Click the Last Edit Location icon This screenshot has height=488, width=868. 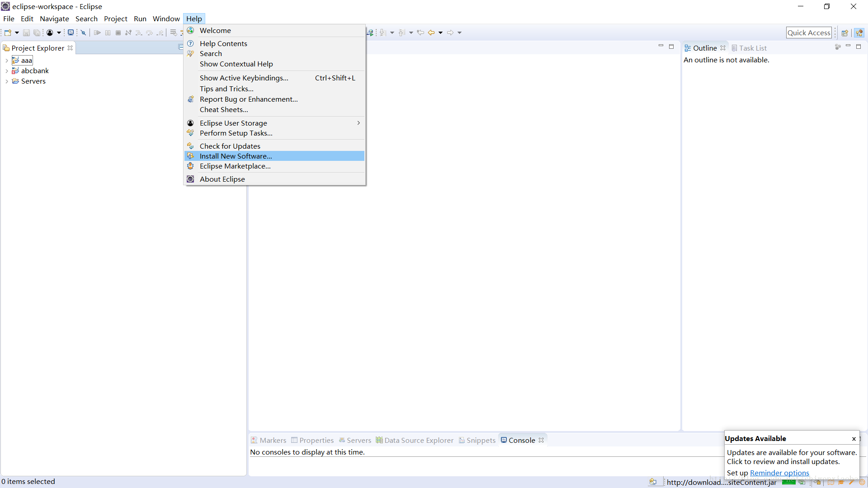coord(420,33)
